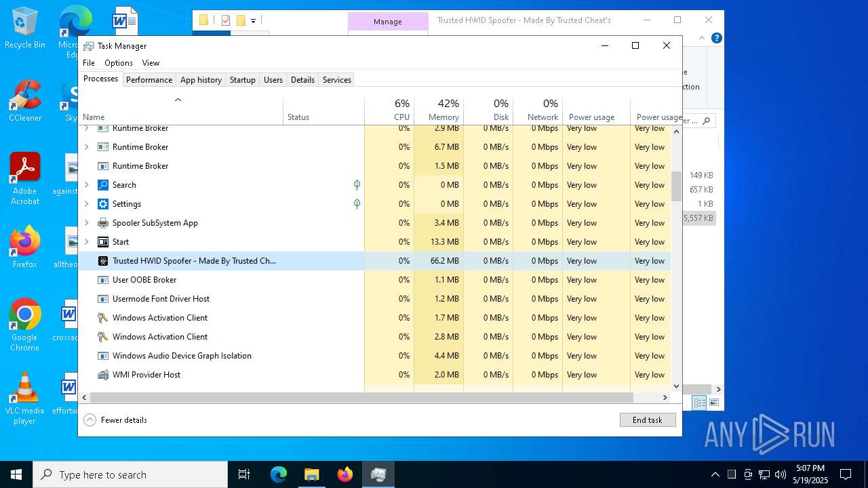Sort by Disk column header
The width and height of the screenshot is (868, 488).
coord(488,111)
